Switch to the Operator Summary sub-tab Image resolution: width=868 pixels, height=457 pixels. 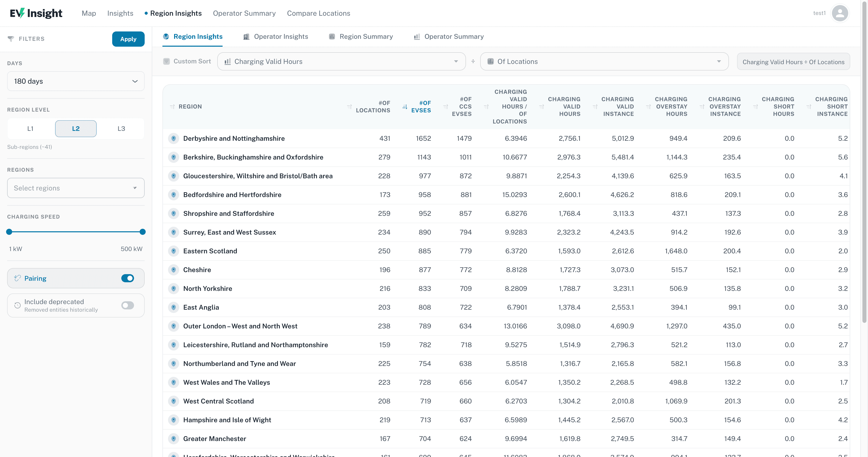[448, 36]
